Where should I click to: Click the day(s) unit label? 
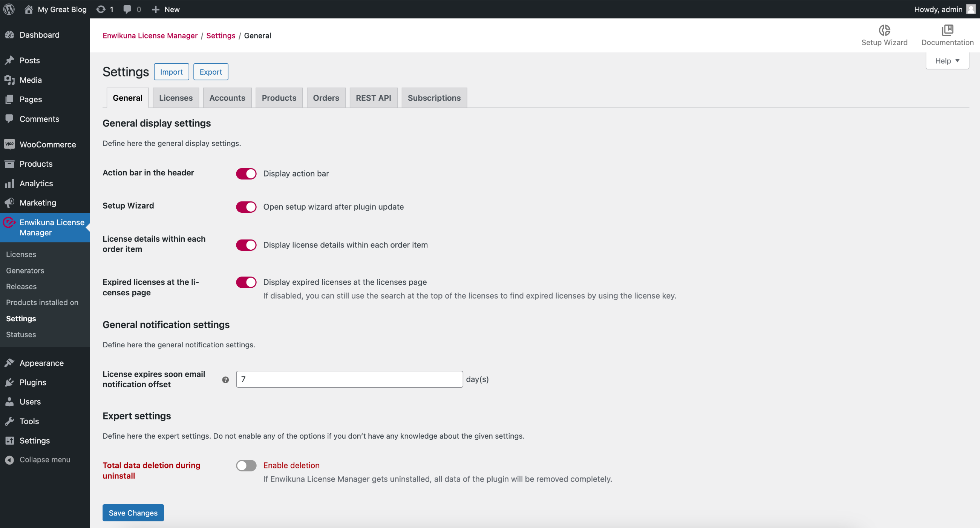[x=477, y=379]
